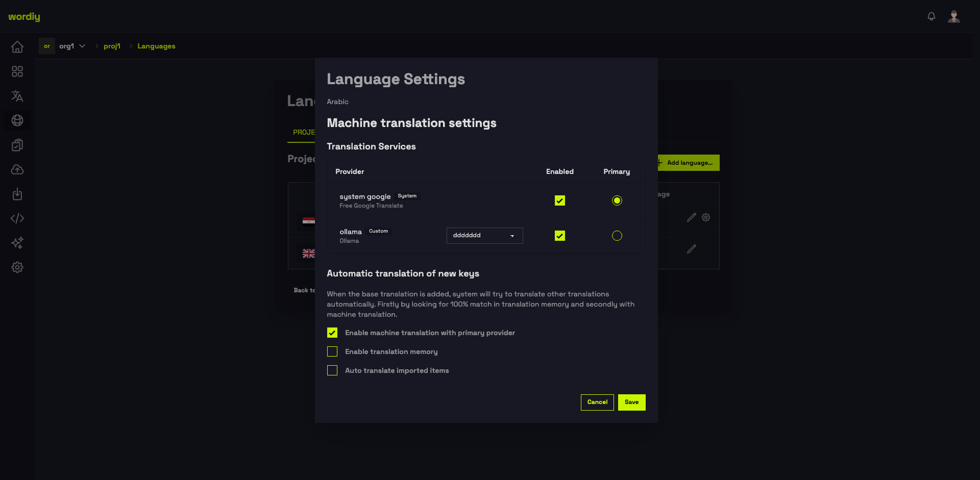The width and height of the screenshot is (980, 480).
Task: Click the Egypt flag icon in language list
Action: 308,221
